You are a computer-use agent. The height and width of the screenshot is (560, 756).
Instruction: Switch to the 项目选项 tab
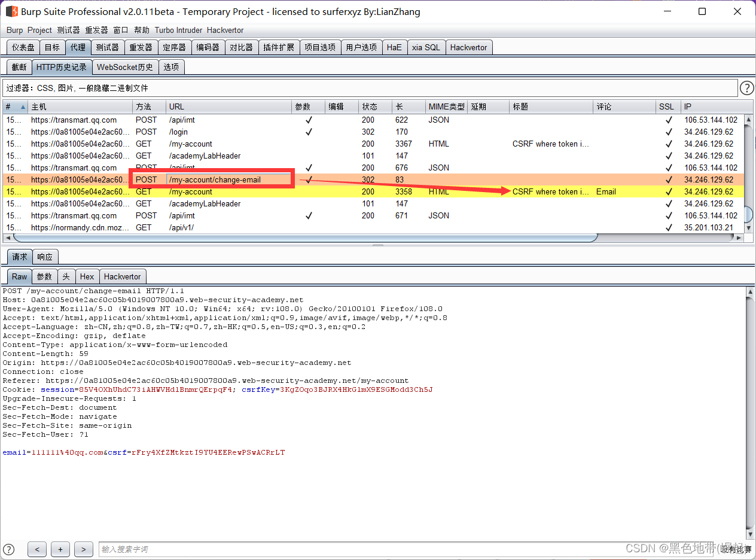tap(320, 47)
